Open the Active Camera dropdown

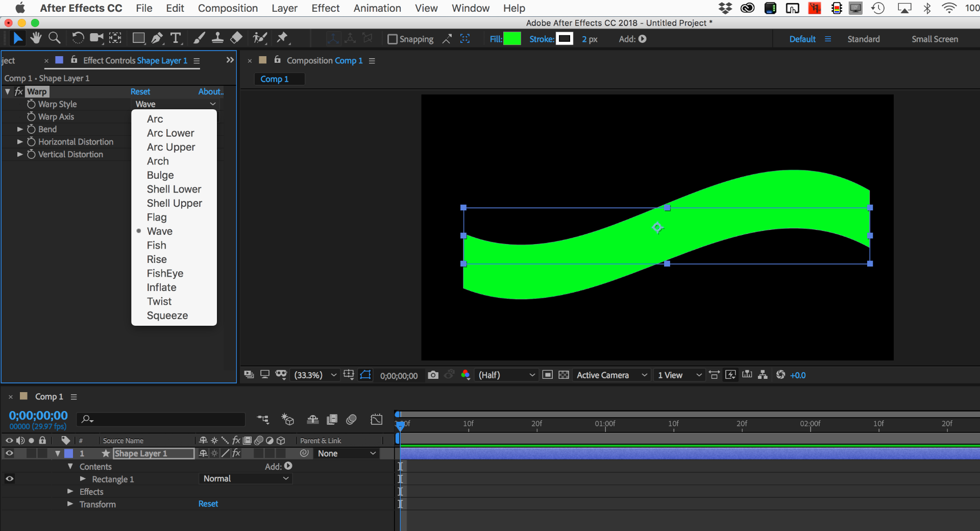tap(611, 375)
